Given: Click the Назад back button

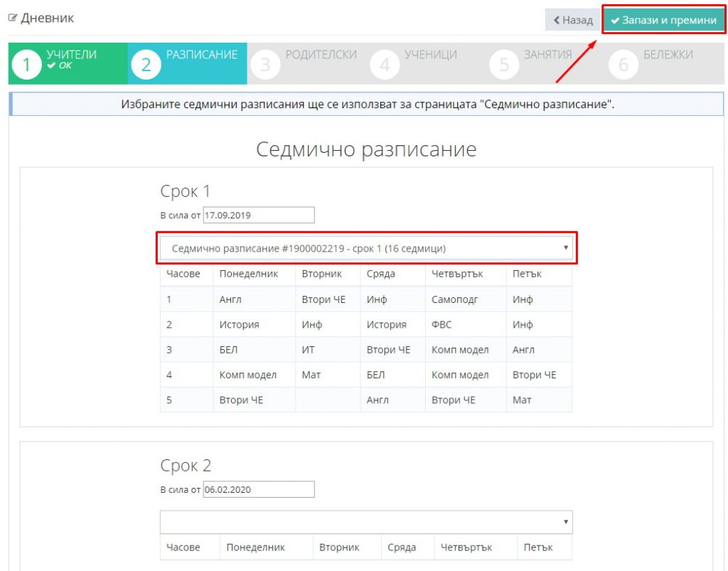Looking at the screenshot, I should (573, 21).
